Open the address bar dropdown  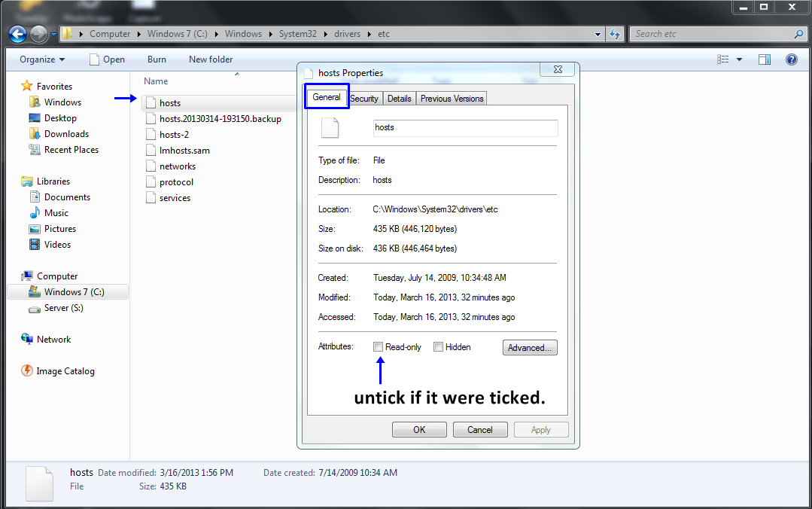click(598, 34)
